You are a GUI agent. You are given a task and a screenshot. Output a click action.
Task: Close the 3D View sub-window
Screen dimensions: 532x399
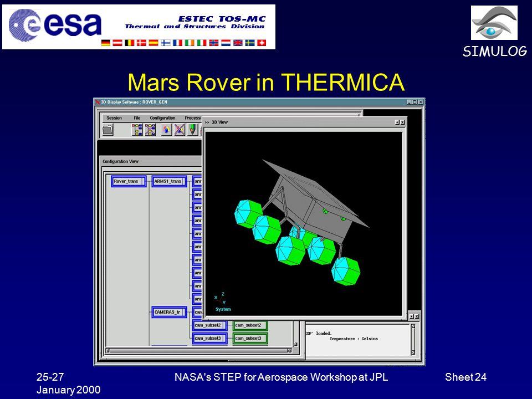pos(402,122)
